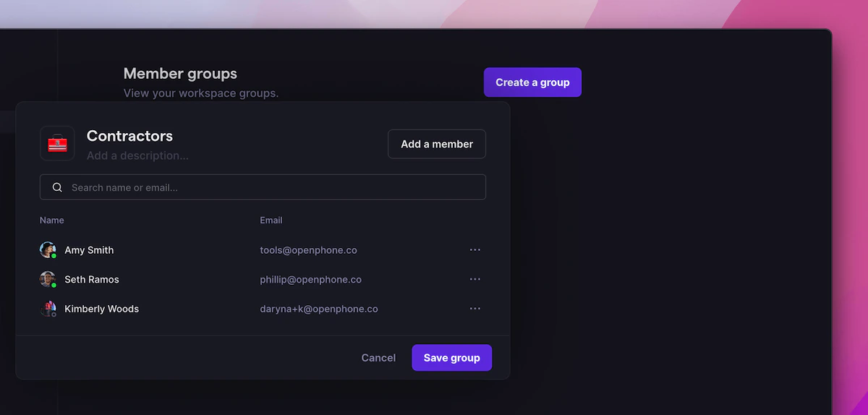Image resolution: width=868 pixels, height=415 pixels.
Task: Save the Contractors group
Action: coord(452,358)
